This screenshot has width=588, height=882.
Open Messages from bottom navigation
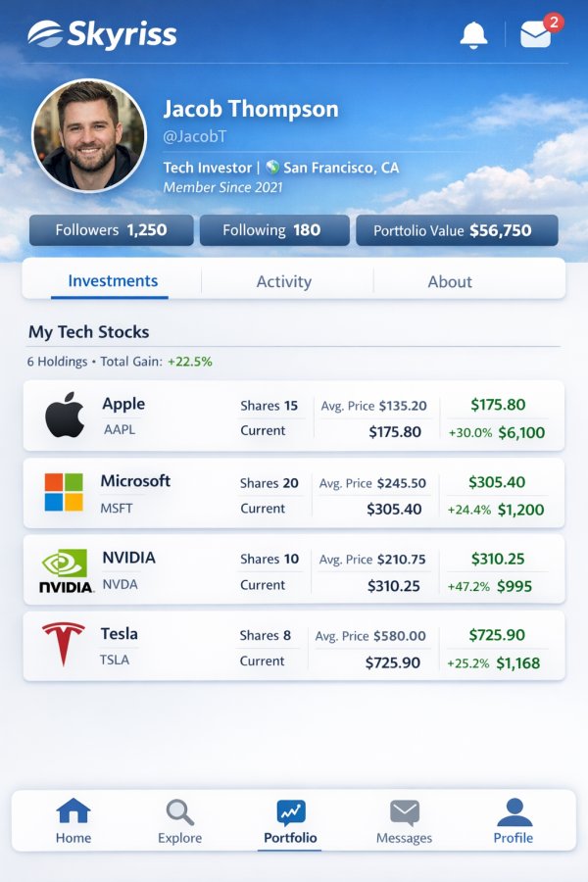point(404,821)
